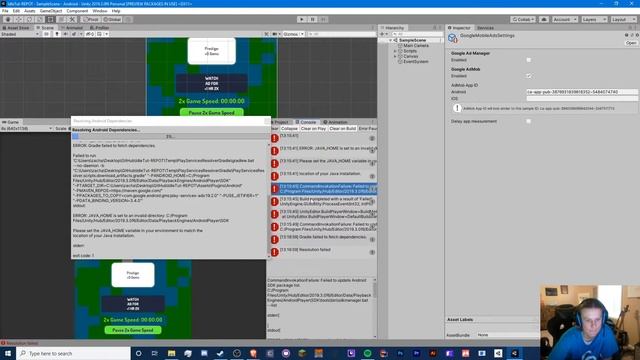Open Task View from the taskbar
Screen dimensions: 640x360
point(155,353)
